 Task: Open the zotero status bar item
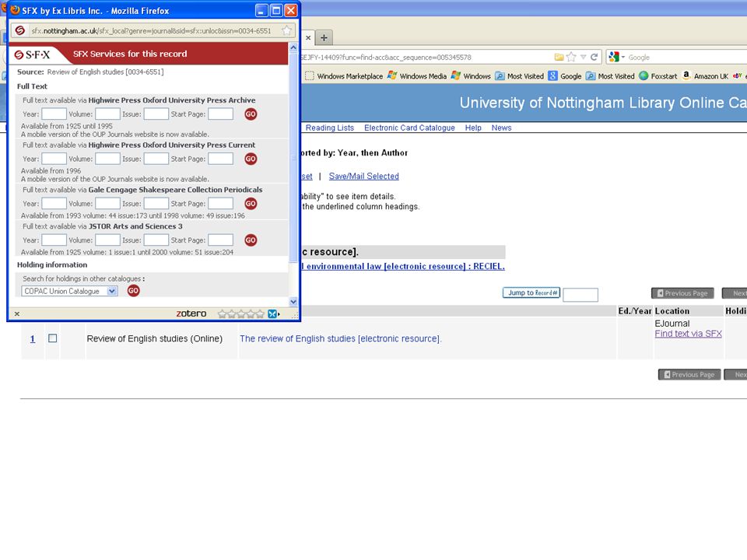pos(191,313)
